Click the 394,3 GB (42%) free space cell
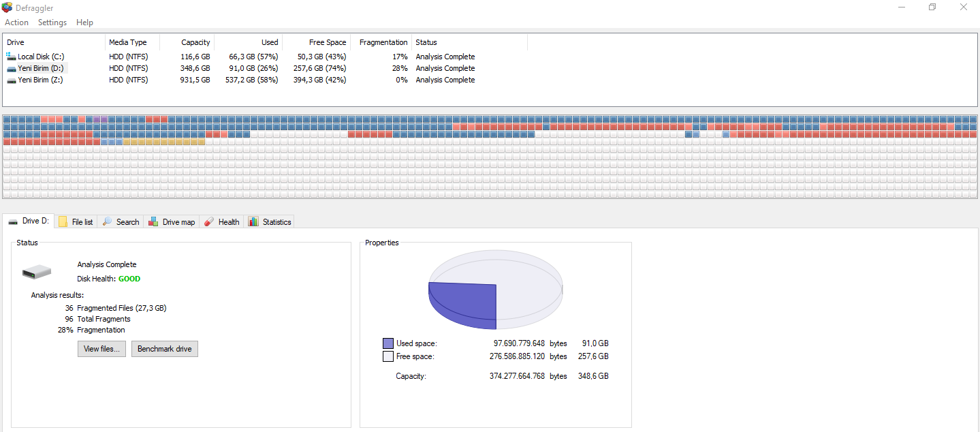The width and height of the screenshot is (980, 432). 319,80
